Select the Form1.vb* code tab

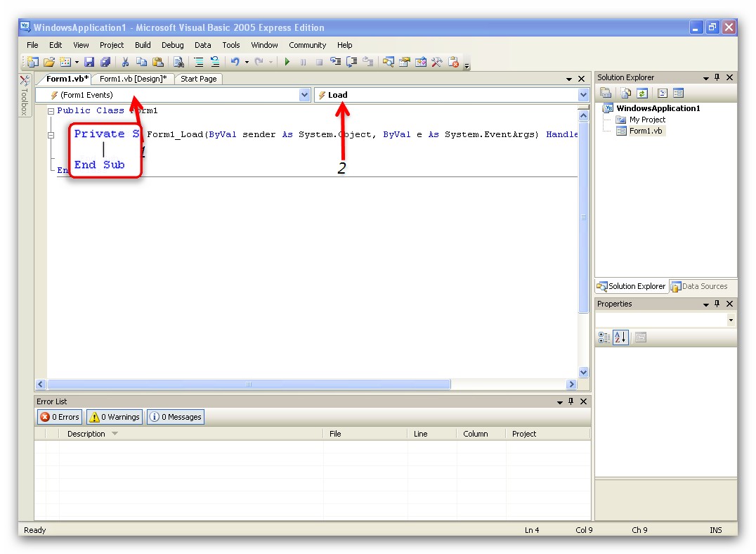[67, 79]
